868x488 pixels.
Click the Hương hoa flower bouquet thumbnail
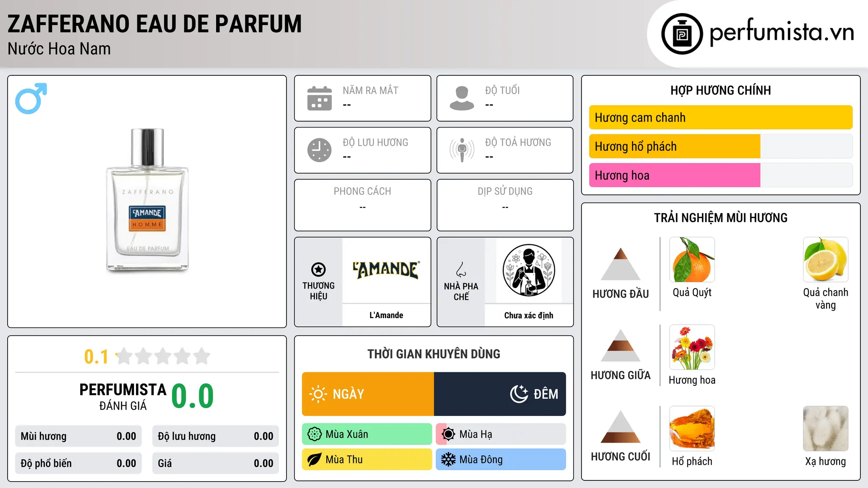[x=692, y=347]
